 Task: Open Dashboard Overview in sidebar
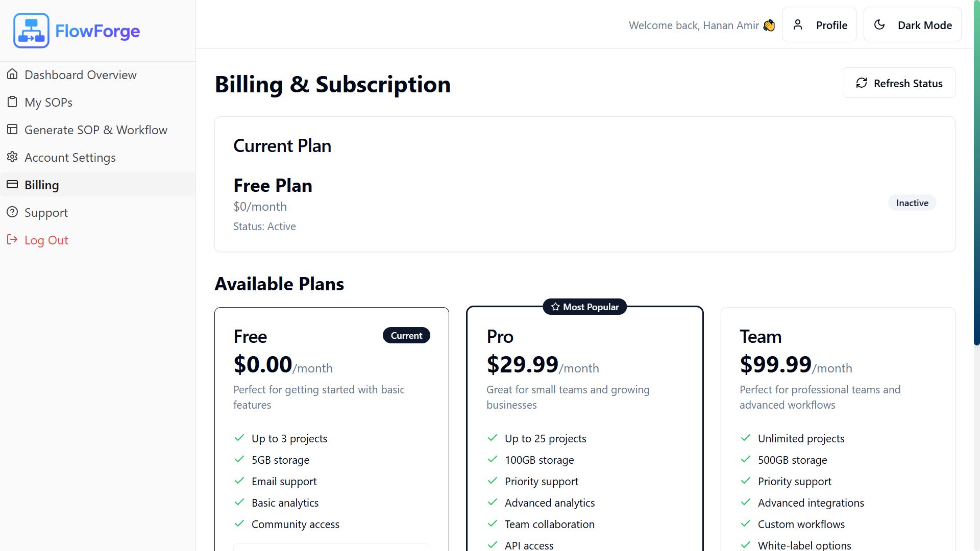click(81, 75)
